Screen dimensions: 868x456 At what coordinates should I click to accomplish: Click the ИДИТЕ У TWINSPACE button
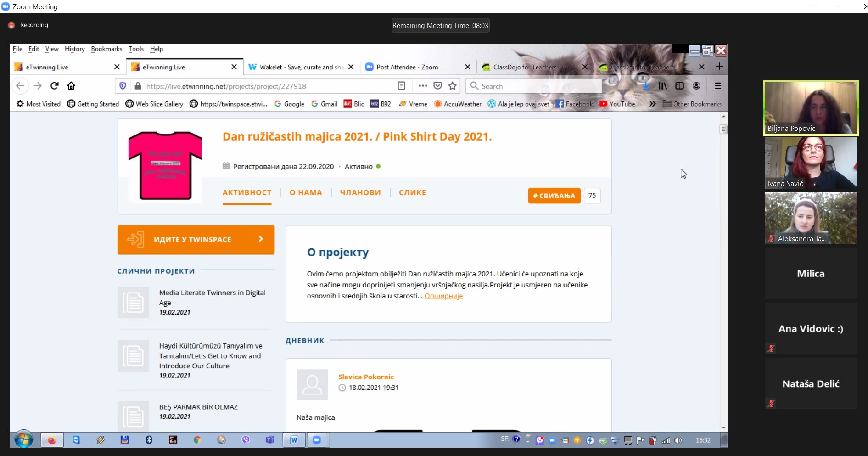(x=196, y=239)
